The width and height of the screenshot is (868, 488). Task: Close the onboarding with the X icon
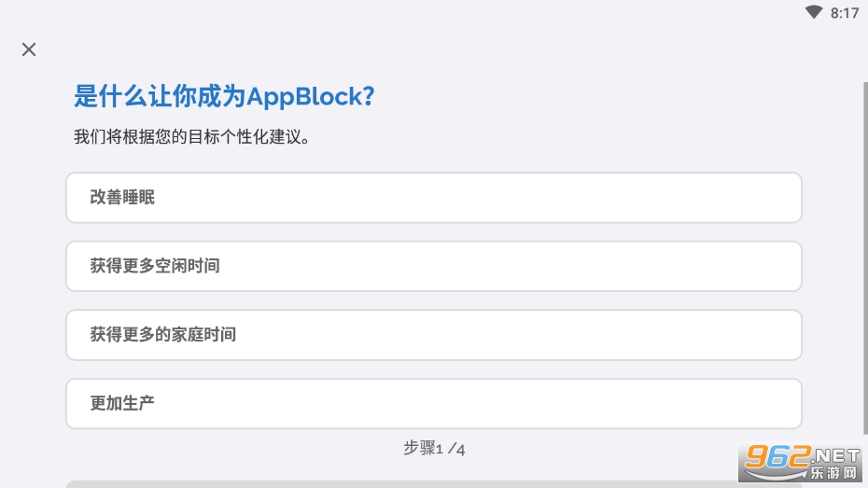(x=29, y=49)
